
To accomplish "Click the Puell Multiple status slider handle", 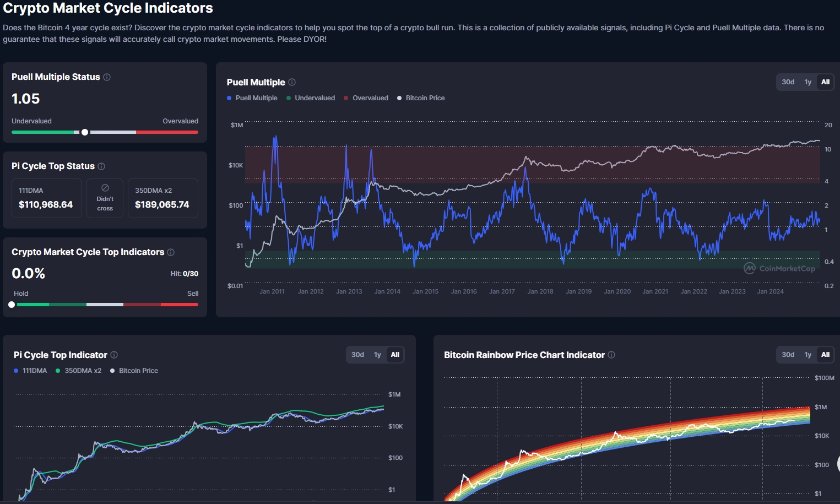I will [x=85, y=132].
